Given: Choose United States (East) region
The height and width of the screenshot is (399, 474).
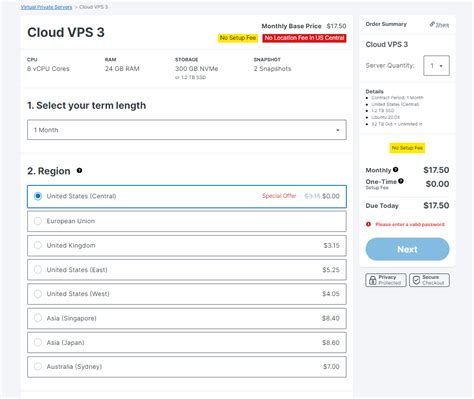Looking at the screenshot, I should (187, 270).
